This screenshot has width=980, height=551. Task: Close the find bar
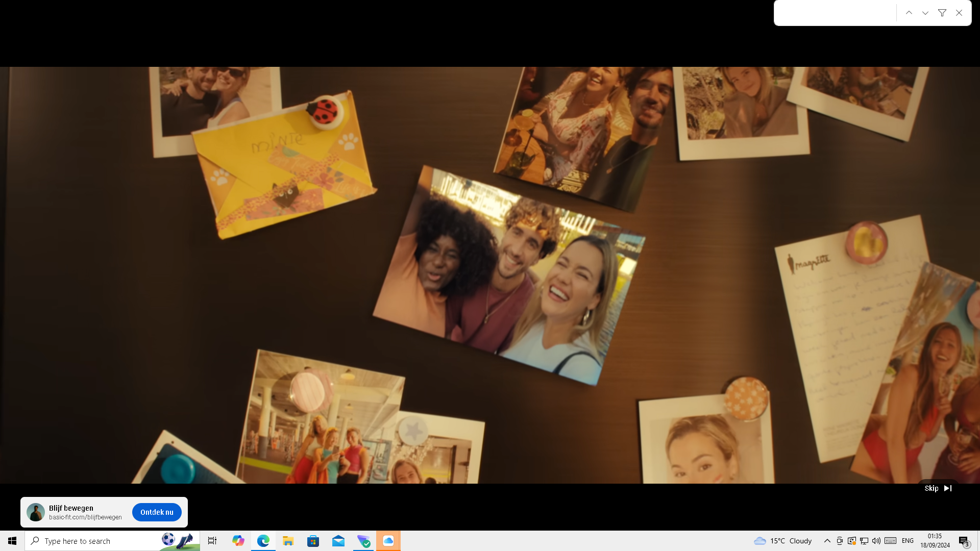pyautogui.click(x=959, y=13)
